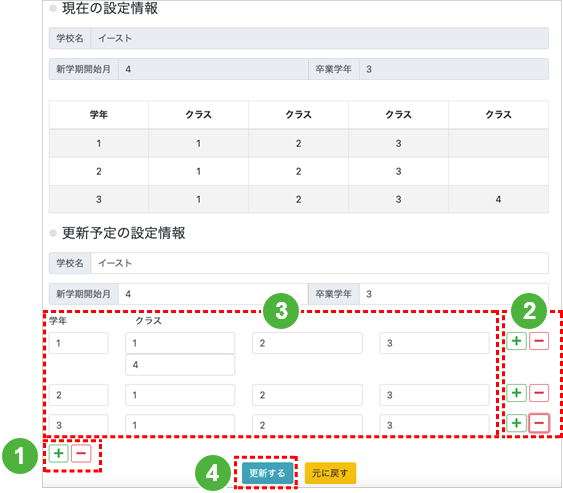This screenshot has height=493, width=563.
Task: Click 現在の設定情報 heading
Action: tap(110, 8)
